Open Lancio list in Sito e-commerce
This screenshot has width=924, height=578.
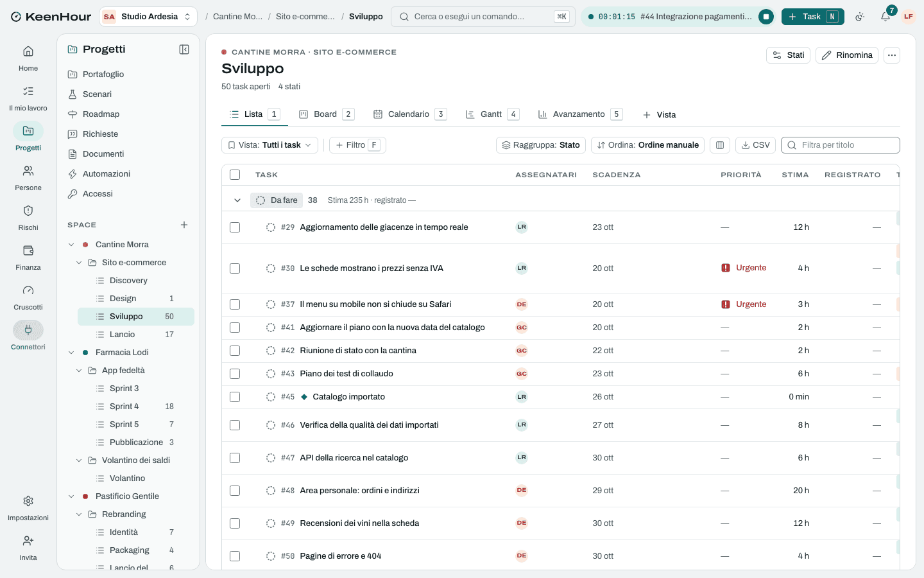pyautogui.click(x=136, y=335)
